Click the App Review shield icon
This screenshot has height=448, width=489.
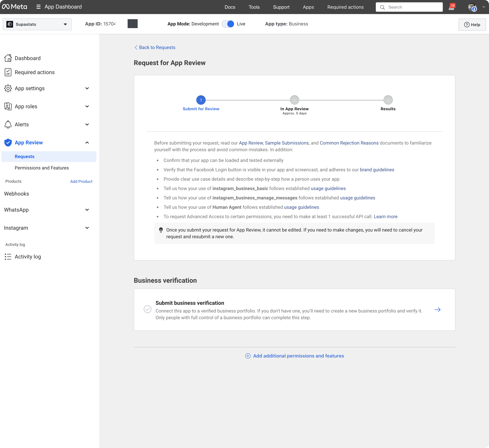8,143
